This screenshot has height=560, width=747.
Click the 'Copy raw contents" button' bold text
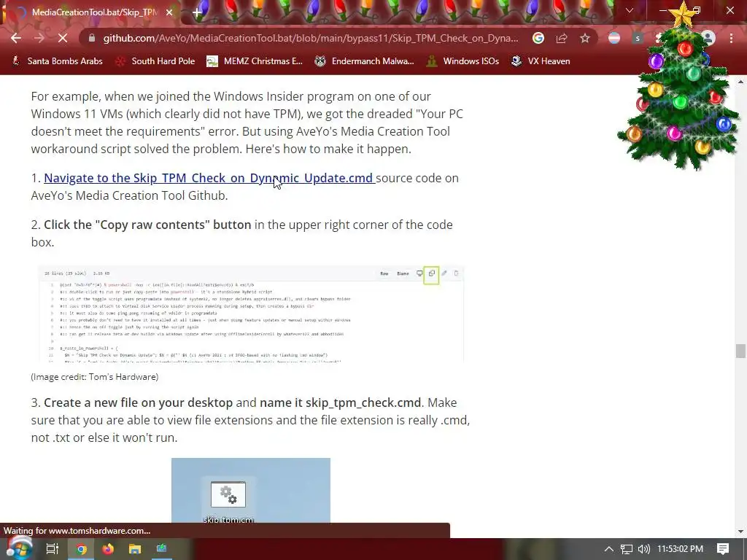(x=147, y=225)
